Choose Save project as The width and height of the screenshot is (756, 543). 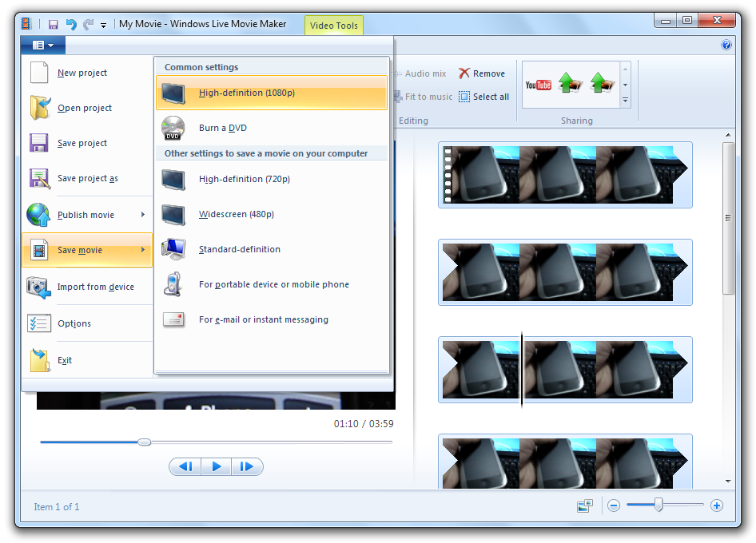tap(87, 178)
